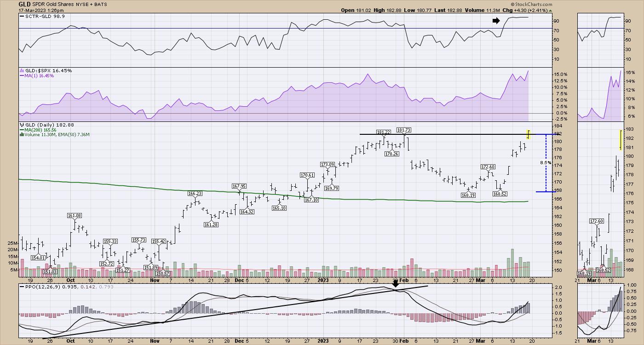Click the 166.23 November peak price label
Viewport: 644px width, 345px height.
tap(195, 194)
